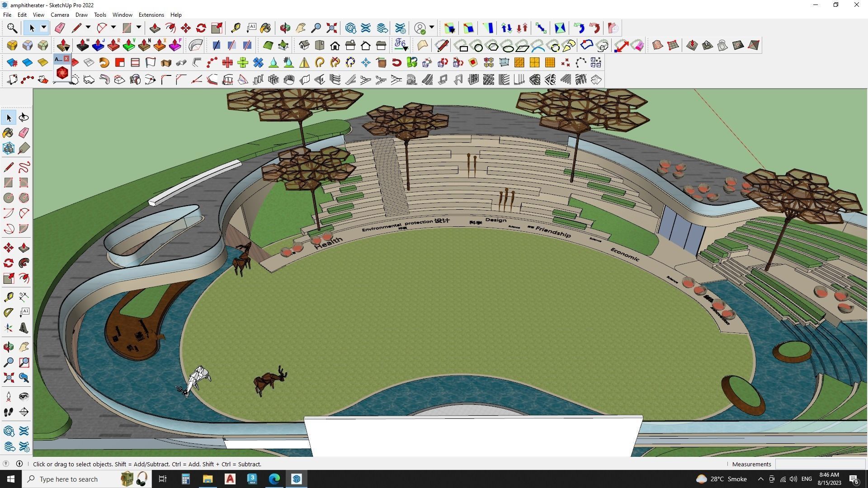This screenshot has height=488, width=868.
Task: Select the Tape Measure tool
Action: coord(8,296)
